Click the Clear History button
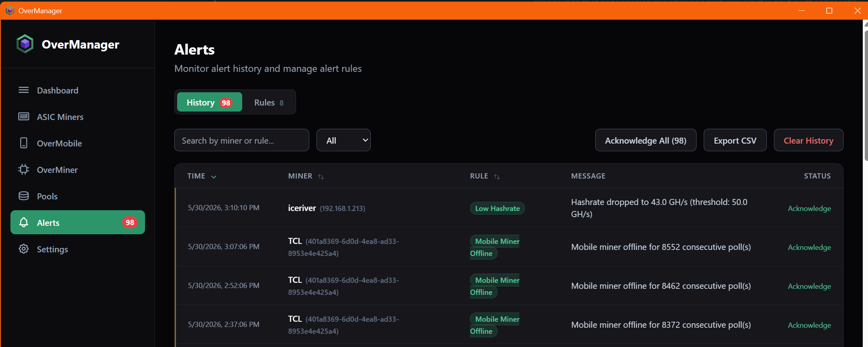 [808, 140]
